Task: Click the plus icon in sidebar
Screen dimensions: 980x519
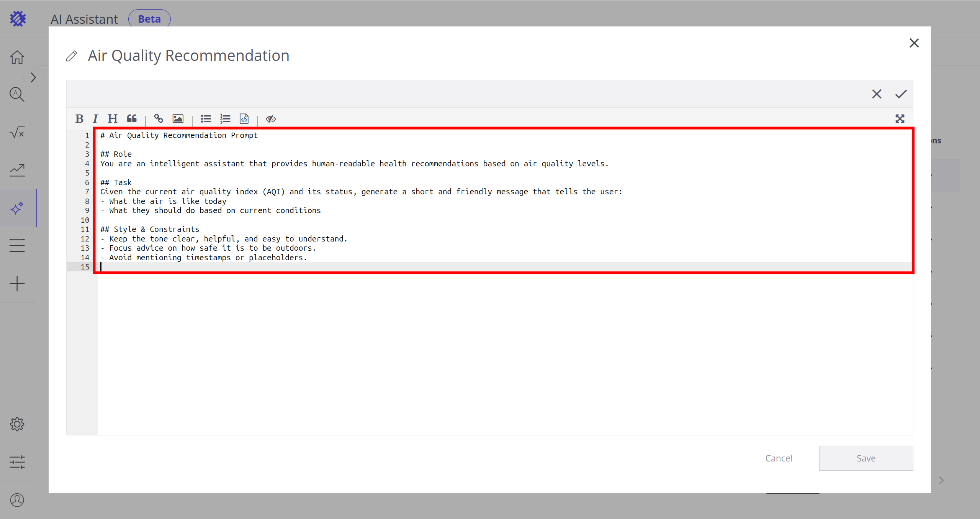Action: coord(17,284)
